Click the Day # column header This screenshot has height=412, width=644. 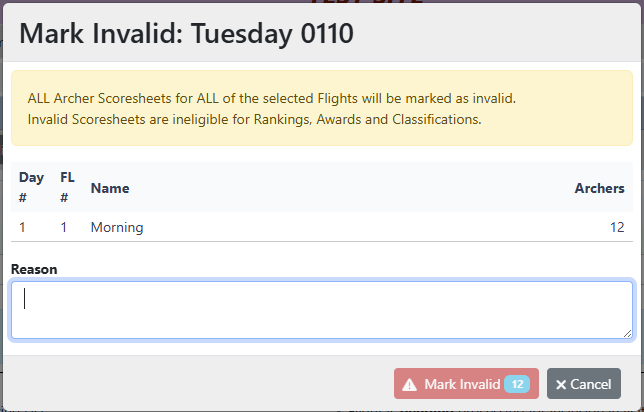[31, 187]
